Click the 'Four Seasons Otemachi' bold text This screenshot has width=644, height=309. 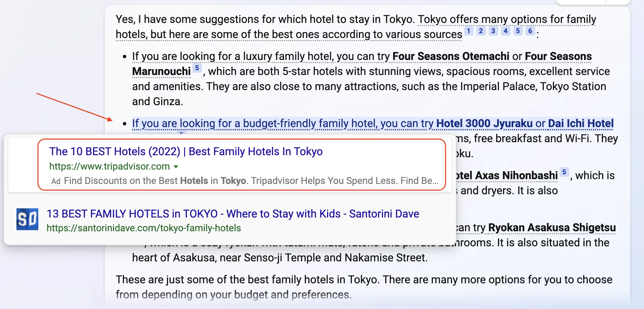click(x=451, y=56)
